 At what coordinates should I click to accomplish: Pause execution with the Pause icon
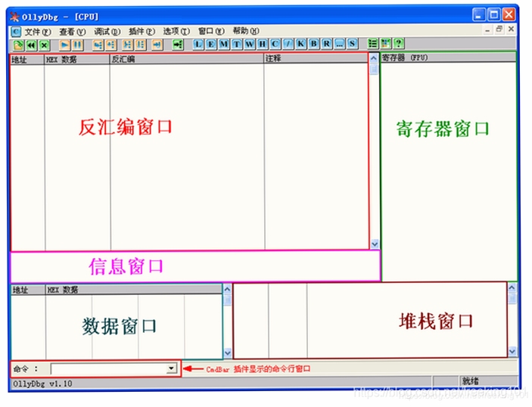pyautogui.click(x=77, y=45)
